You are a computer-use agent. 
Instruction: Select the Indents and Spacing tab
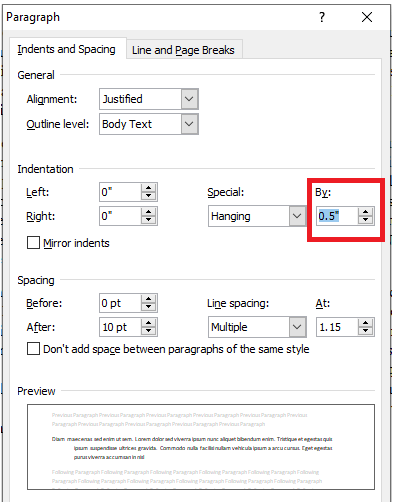67,49
